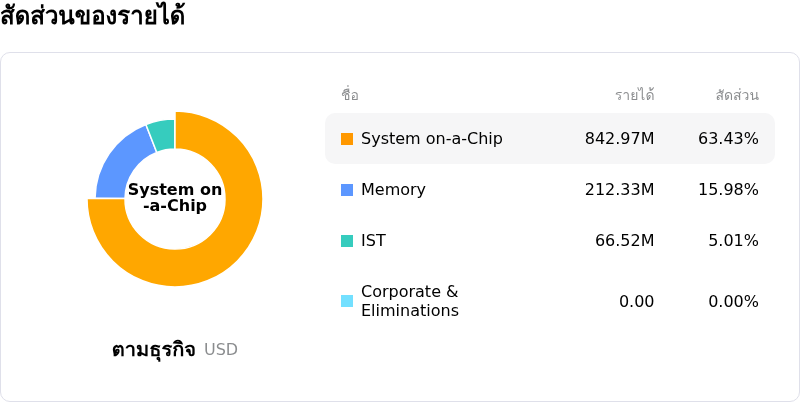Click the รายได้ column header

coord(635,95)
